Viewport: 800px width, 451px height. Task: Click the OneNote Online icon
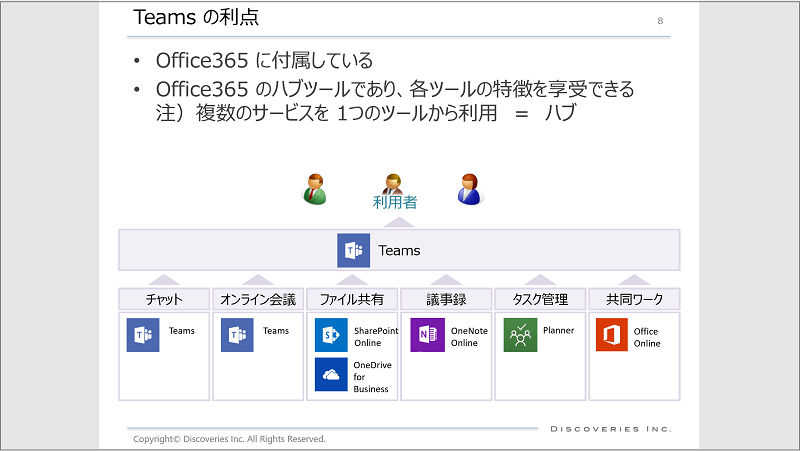[x=428, y=335]
